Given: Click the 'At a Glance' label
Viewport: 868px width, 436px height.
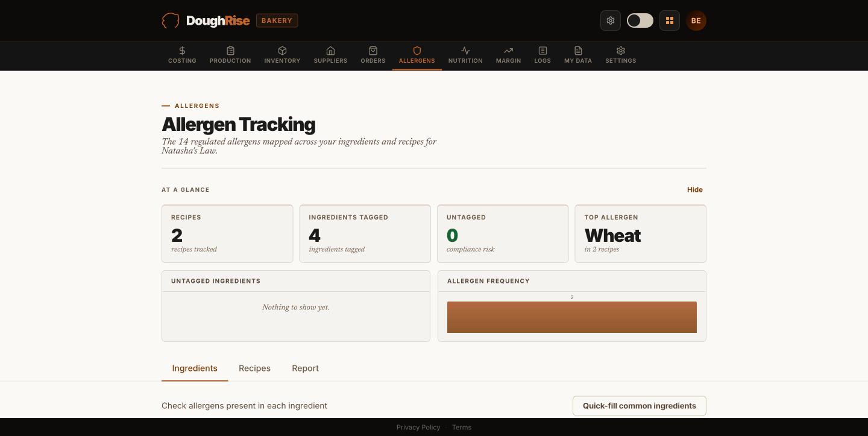Looking at the screenshot, I should 186,190.
